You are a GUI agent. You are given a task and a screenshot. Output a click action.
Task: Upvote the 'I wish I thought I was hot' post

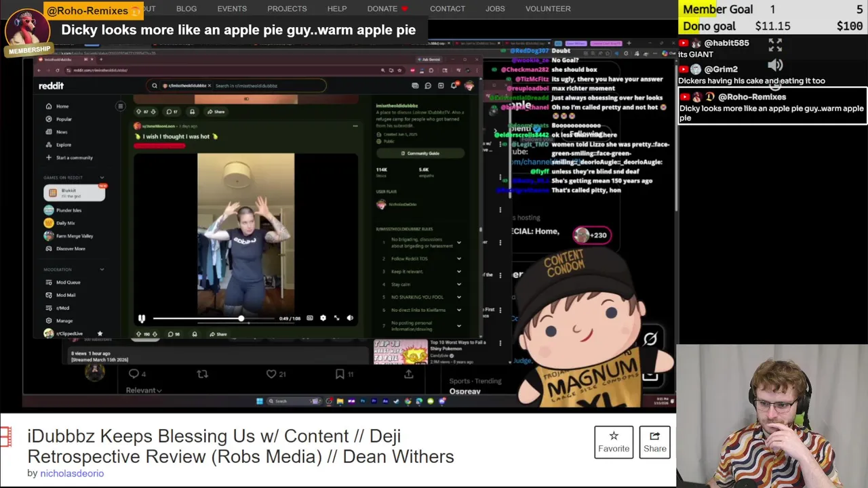[x=139, y=334]
